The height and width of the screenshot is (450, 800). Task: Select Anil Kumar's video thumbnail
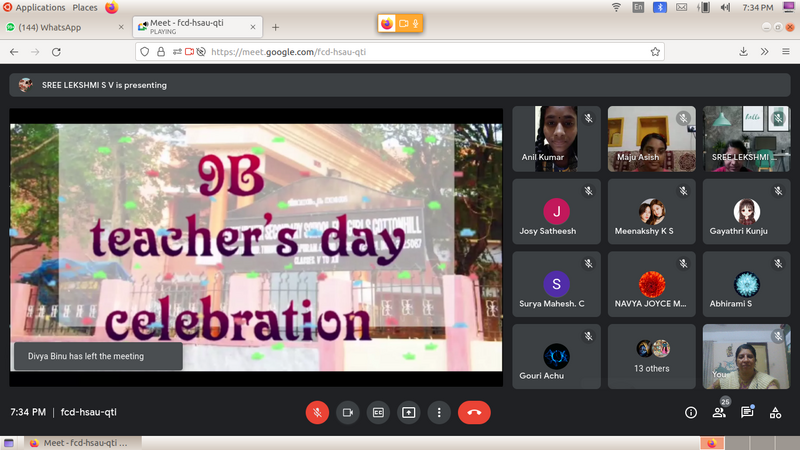click(x=556, y=139)
